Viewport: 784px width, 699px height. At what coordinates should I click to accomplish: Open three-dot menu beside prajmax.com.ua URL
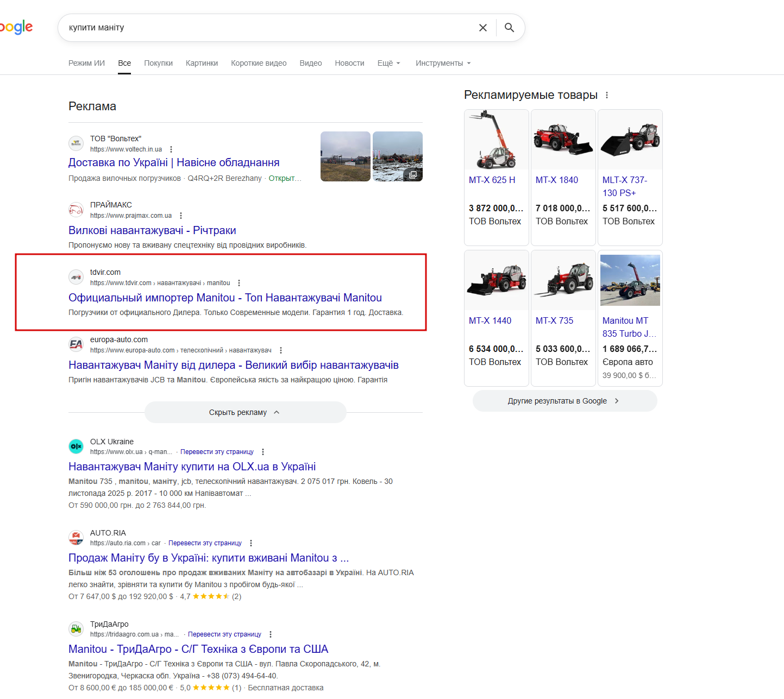pos(181,216)
